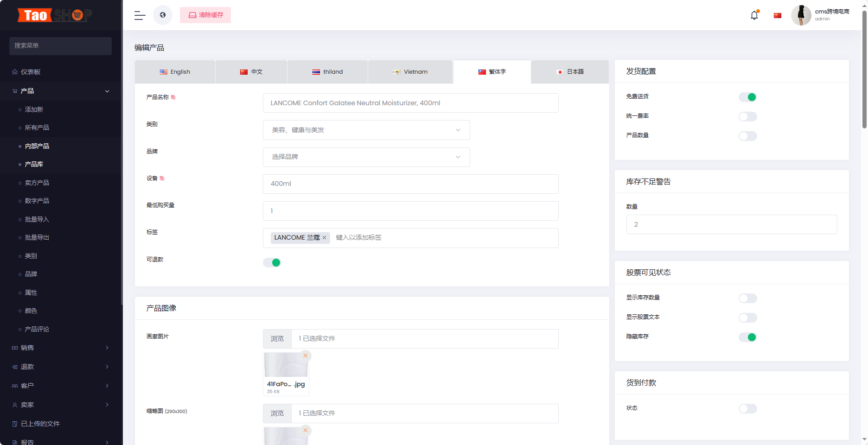Select the 繁体字 tab
Viewport: 868px width, 445px height.
coord(492,72)
